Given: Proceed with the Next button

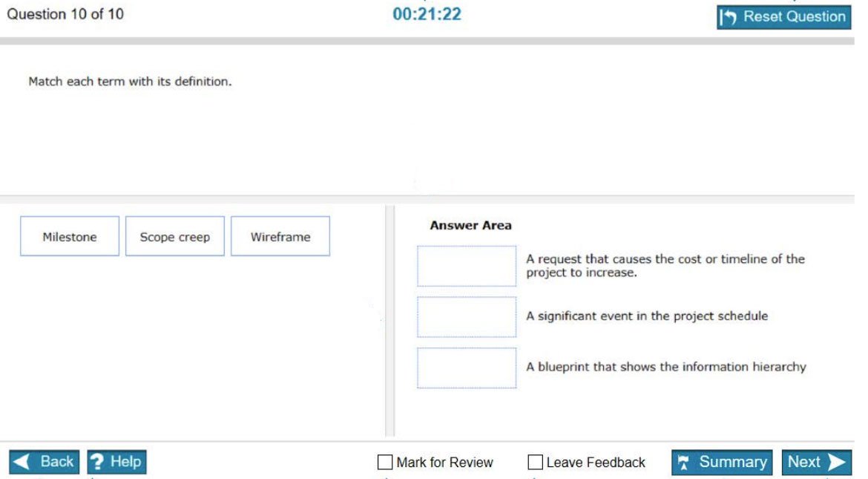Looking at the screenshot, I should tap(817, 462).
